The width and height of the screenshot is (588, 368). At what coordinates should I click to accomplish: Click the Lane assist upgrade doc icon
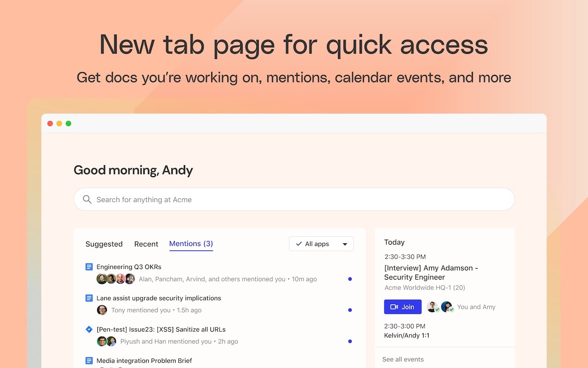[x=89, y=298]
